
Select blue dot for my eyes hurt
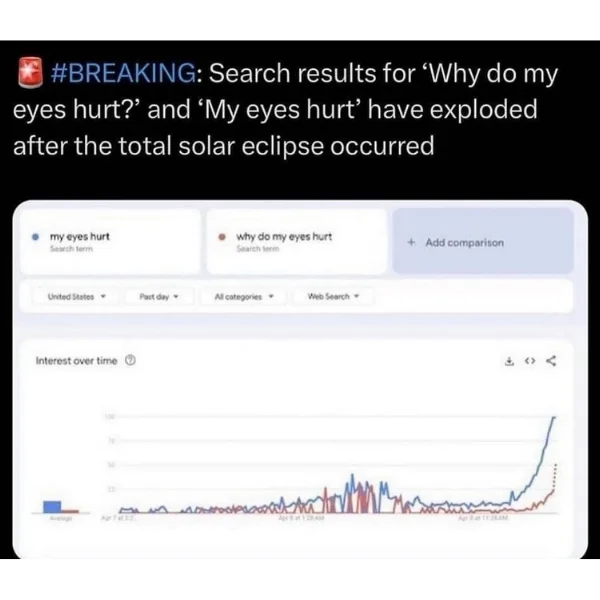coord(35,237)
